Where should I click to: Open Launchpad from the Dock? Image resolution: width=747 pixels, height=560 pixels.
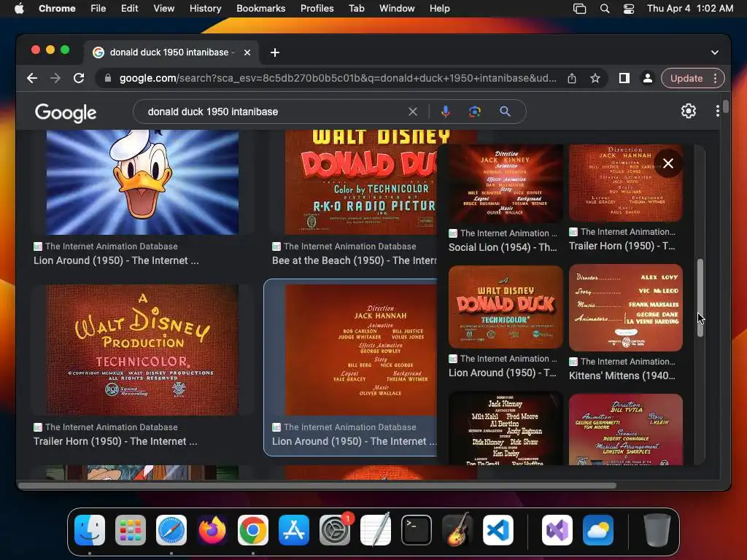click(x=130, y=529)
